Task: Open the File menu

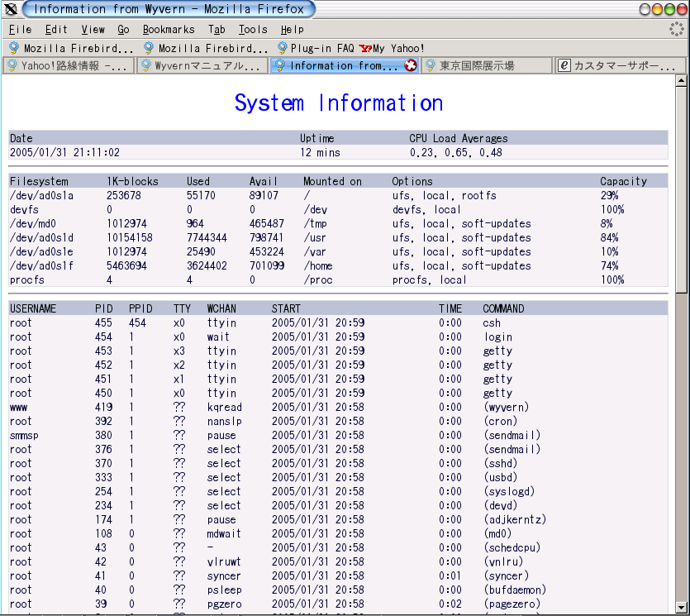Action: click(x=20, y=30)
